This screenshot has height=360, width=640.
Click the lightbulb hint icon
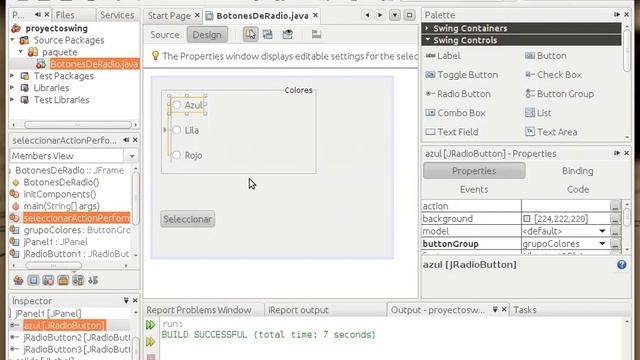(x=155, y=56)
